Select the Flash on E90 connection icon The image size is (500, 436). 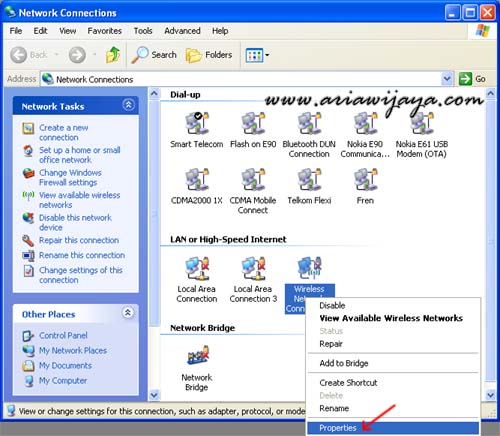pyautogui.click(x=253, y=123)
